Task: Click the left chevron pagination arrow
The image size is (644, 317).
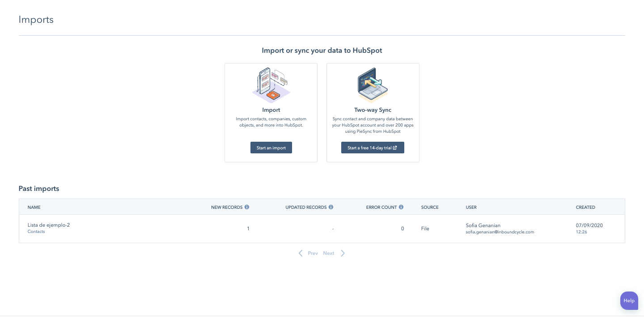Action: click(x=301, y=253)
